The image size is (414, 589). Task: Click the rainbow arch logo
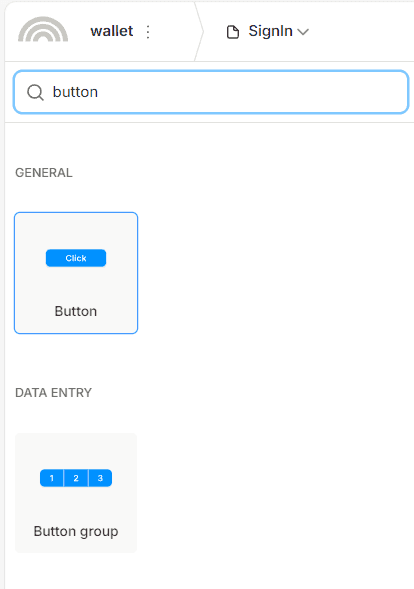[43, 29]
